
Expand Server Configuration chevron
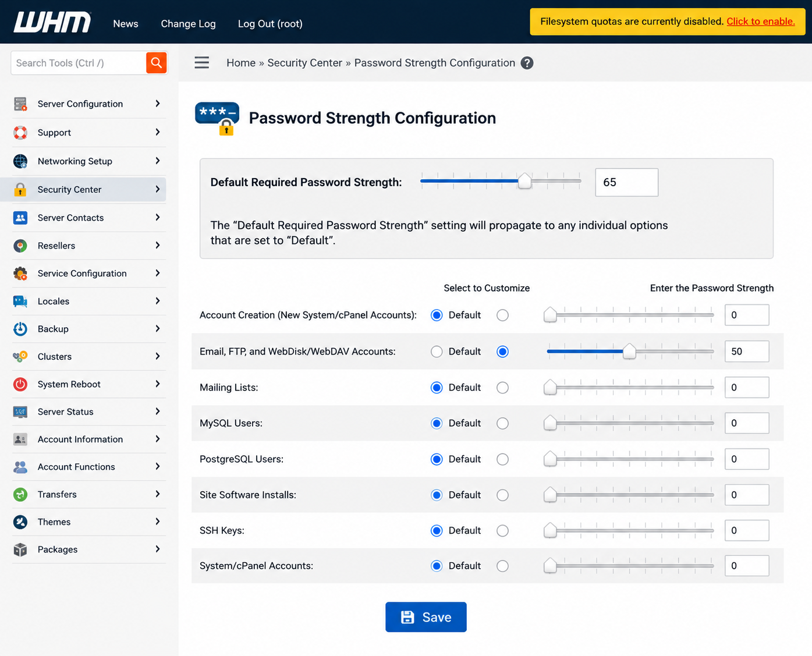point(158,104)
